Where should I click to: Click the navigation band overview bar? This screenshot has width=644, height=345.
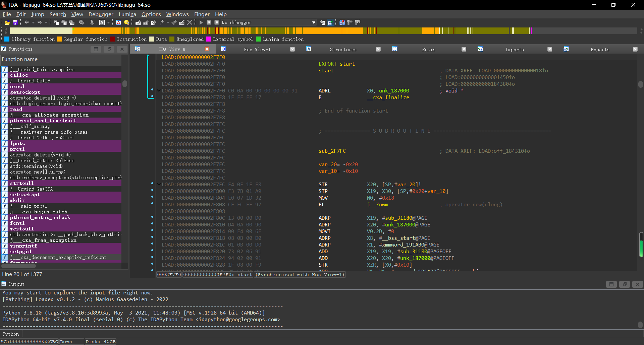(x=323, y=31)
